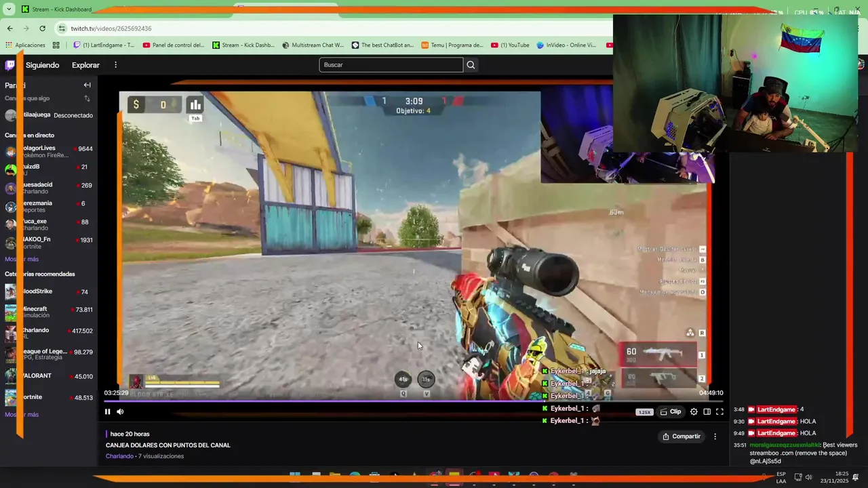Mute the video player volume
This screenshot has height=488, width=868.
[120, 411]
